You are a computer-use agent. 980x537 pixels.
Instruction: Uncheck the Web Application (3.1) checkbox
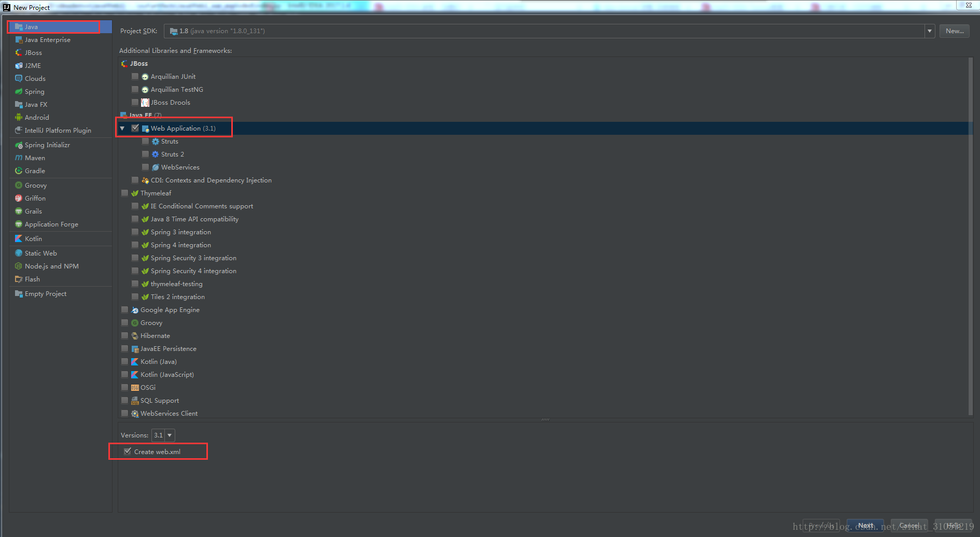(135, 128)
